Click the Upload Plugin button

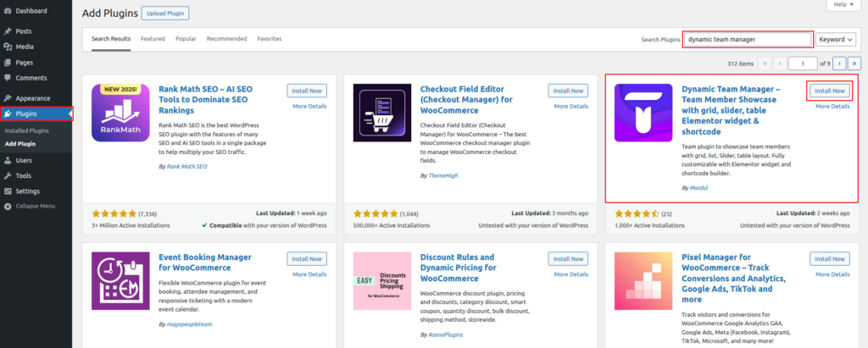coord(164,14)
